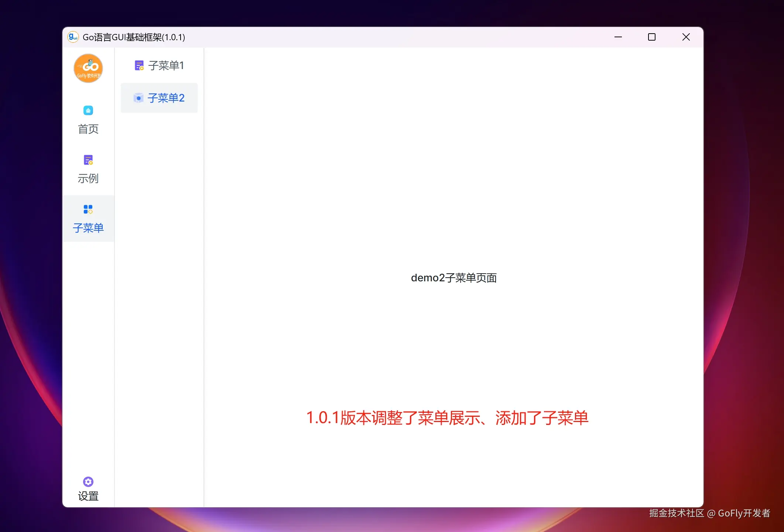Click the GoFly orange logo avatar

pos(88,68)
